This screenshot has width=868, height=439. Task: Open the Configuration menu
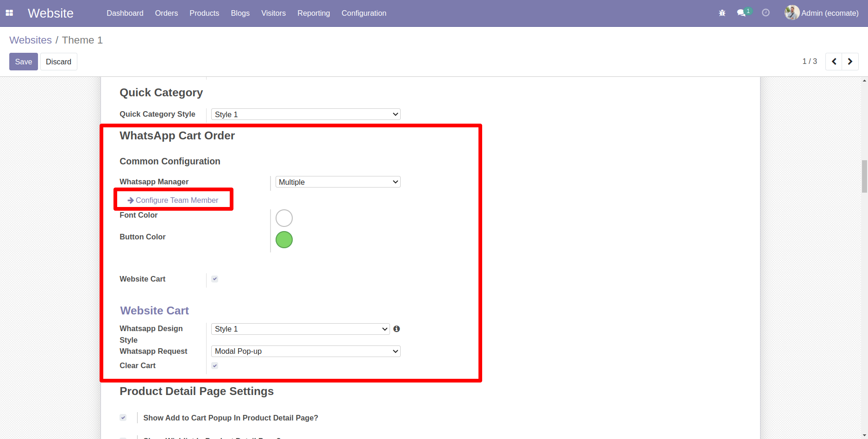pyautogui.click(x=364, y=13)
